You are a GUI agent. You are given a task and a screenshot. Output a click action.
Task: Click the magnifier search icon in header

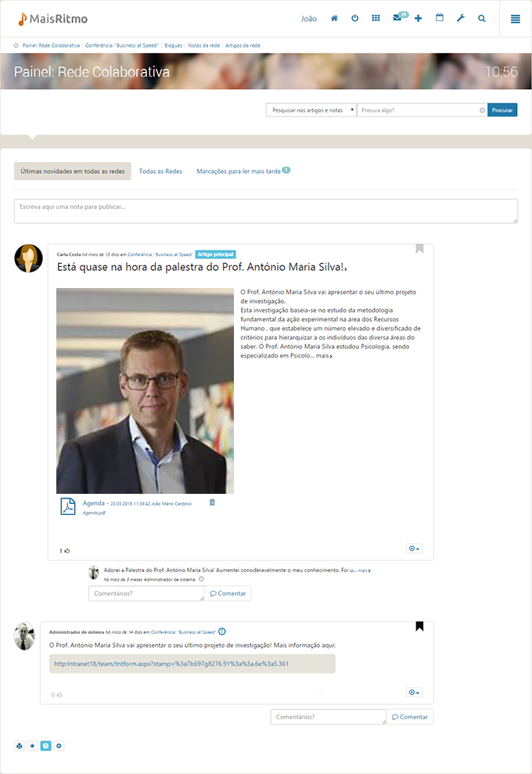482,18
